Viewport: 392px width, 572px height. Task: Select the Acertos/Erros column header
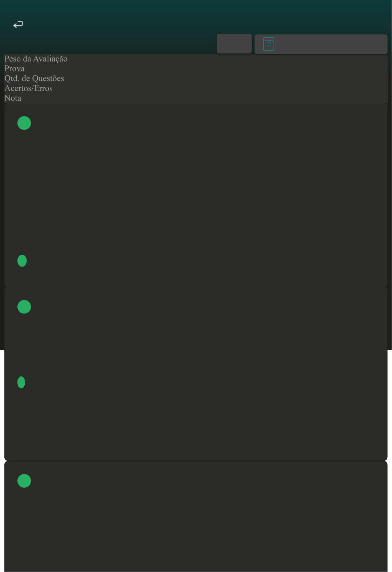point(28,88)
